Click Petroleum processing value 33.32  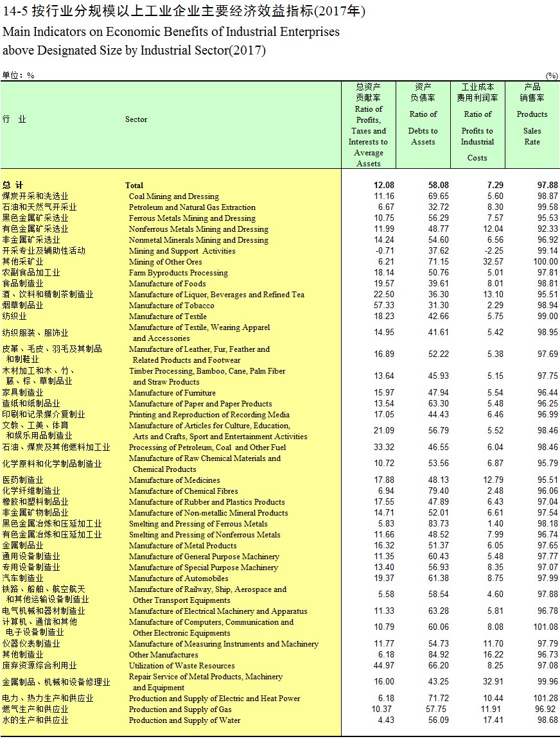click(x=384, y=448)
